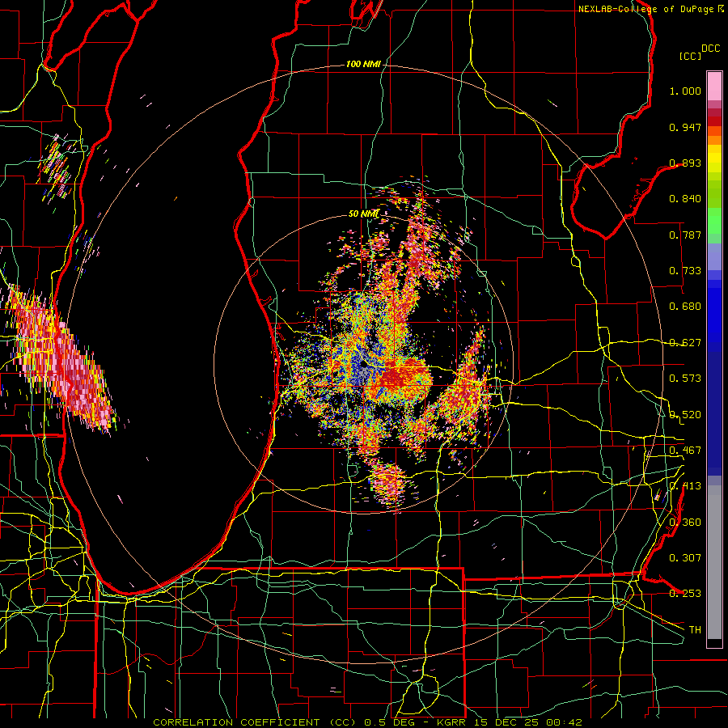
Task: Click the [CC] unit label above the legend
Action: click(x=691, y=56)
